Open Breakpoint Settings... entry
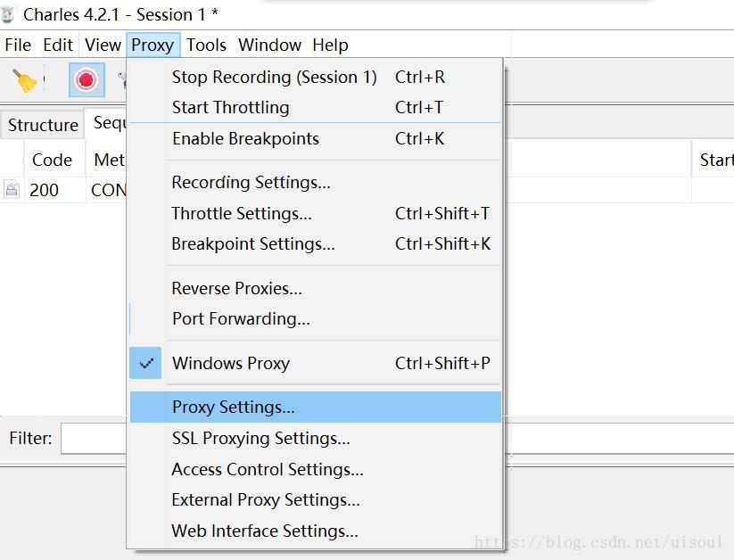 (x=315, y=244)
